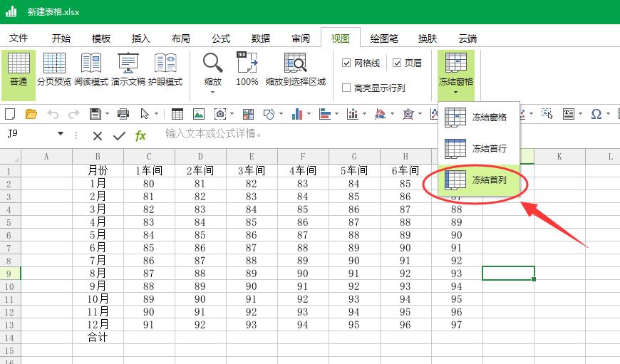The height and width of the screenshot is (364, 620).
Task: Open file with the folder icon
Action: (31, 114)
